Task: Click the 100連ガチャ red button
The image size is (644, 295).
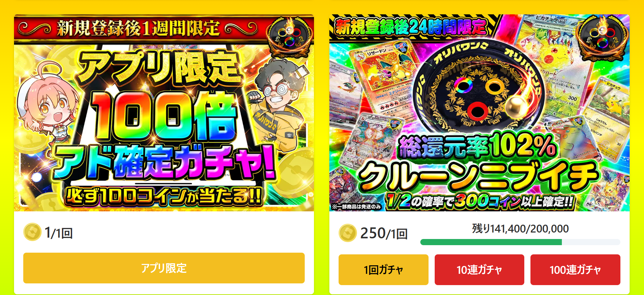Action: coord(575,270)
